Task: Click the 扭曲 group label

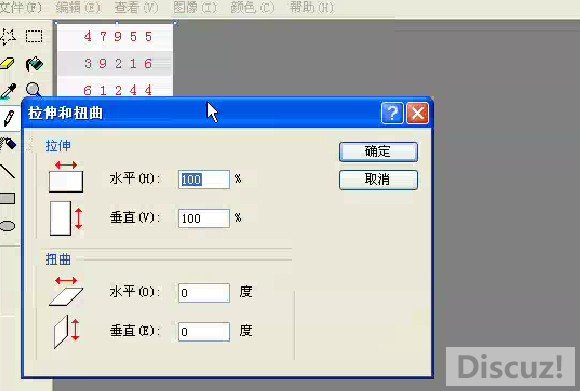Action: [x=58, y=259]
